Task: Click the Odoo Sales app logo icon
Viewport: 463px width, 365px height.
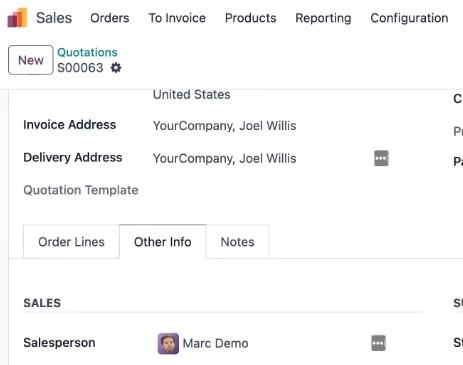Action: pyautogui.click(x=17, y=17)
